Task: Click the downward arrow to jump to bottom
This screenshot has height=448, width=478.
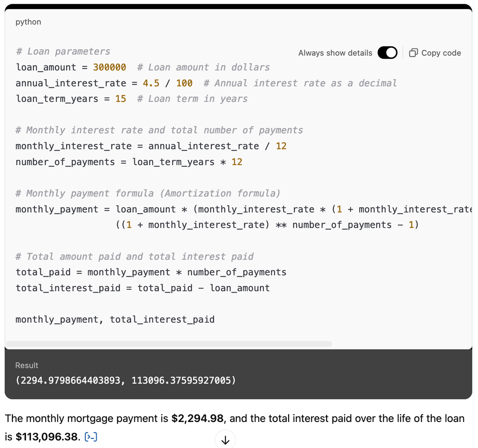Action: 225,440
